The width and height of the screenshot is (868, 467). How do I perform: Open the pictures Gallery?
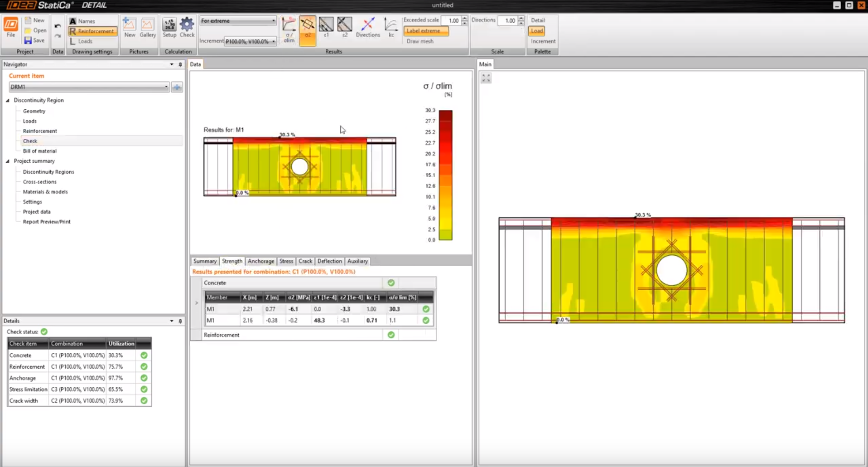click(x=147, y=28)
